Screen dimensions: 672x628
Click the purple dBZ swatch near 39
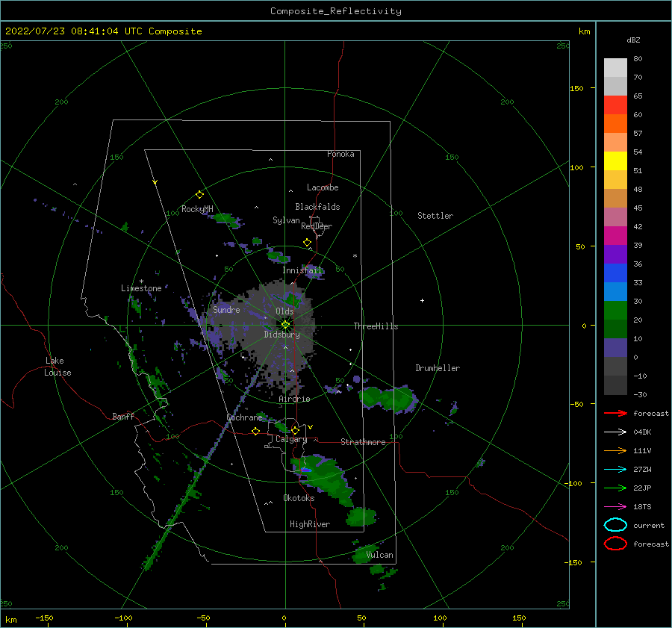[x=615, y=255]
